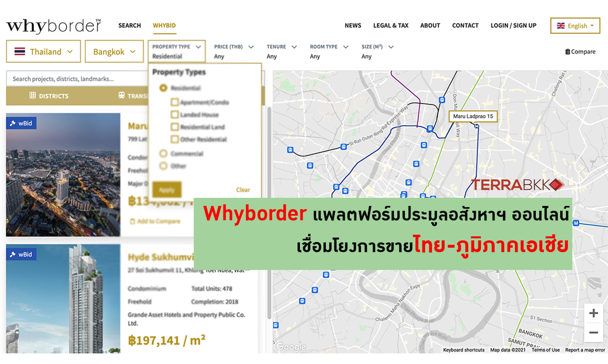
Task: Click the Clear link in Property Types
Action: pos(243,190)
